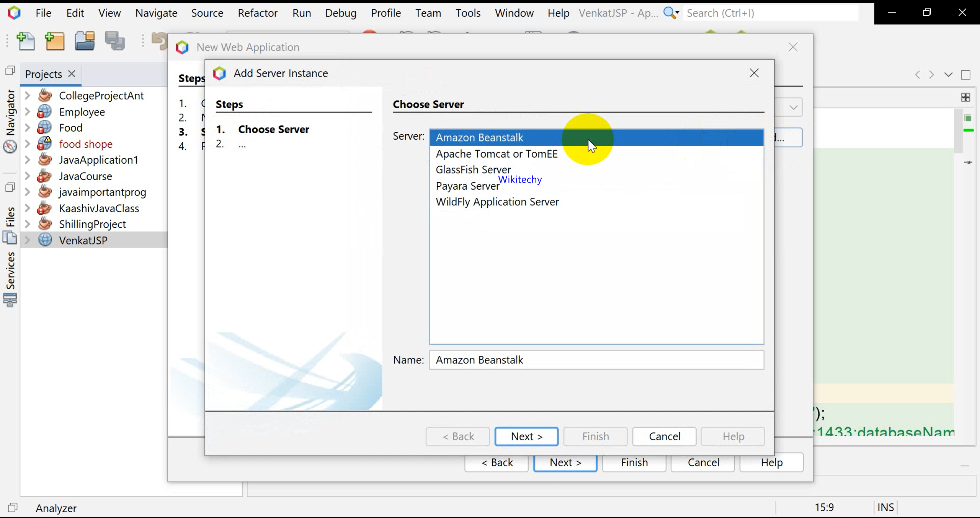Open the Refactor menu
This screenshot has width=980, height=518.
click(x=257, y=13)
